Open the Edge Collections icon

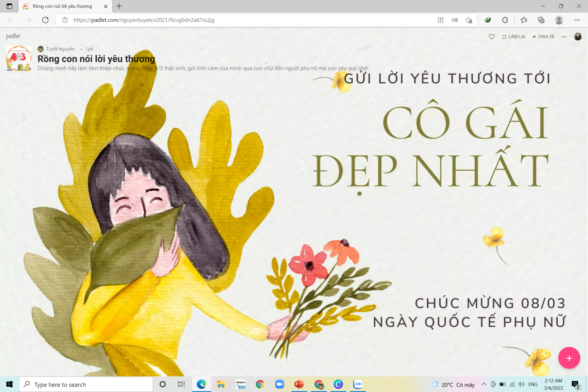tap(541, 20)
